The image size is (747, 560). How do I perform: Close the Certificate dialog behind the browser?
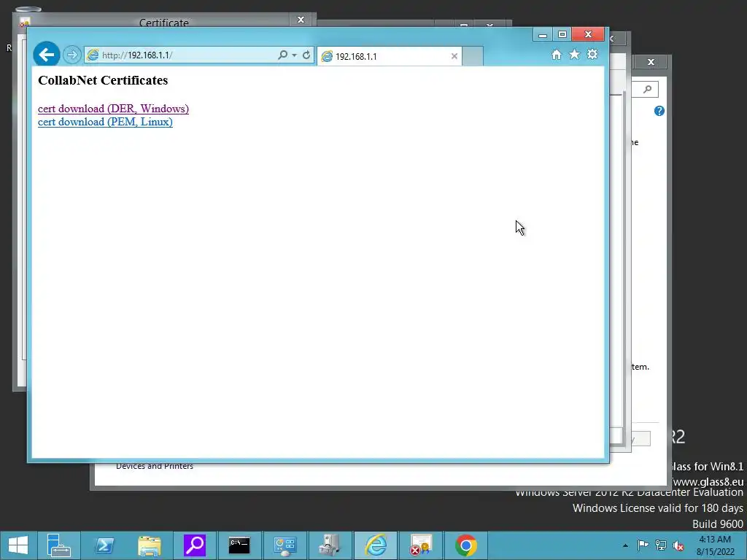point(301,20)
